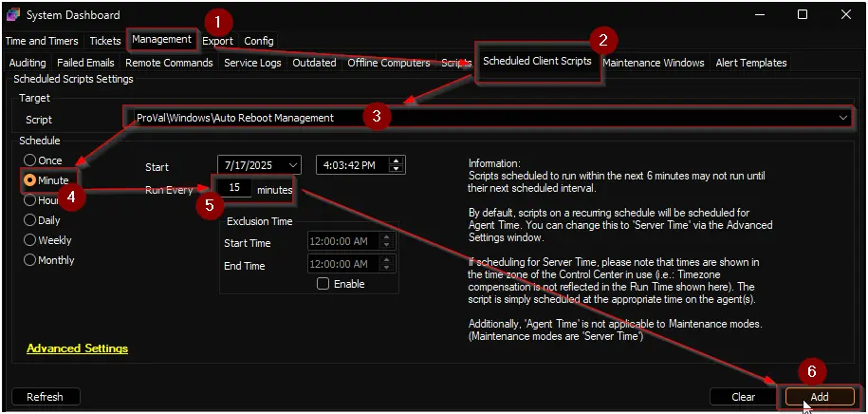The width and height of the screenshot is (868, 414).
Task: Select the Once schedule radio button
Action: 30,160
